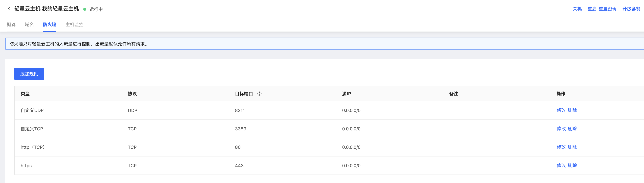Click the green running status dot
The width and height of the screenshot is (644, 183).
85,9
